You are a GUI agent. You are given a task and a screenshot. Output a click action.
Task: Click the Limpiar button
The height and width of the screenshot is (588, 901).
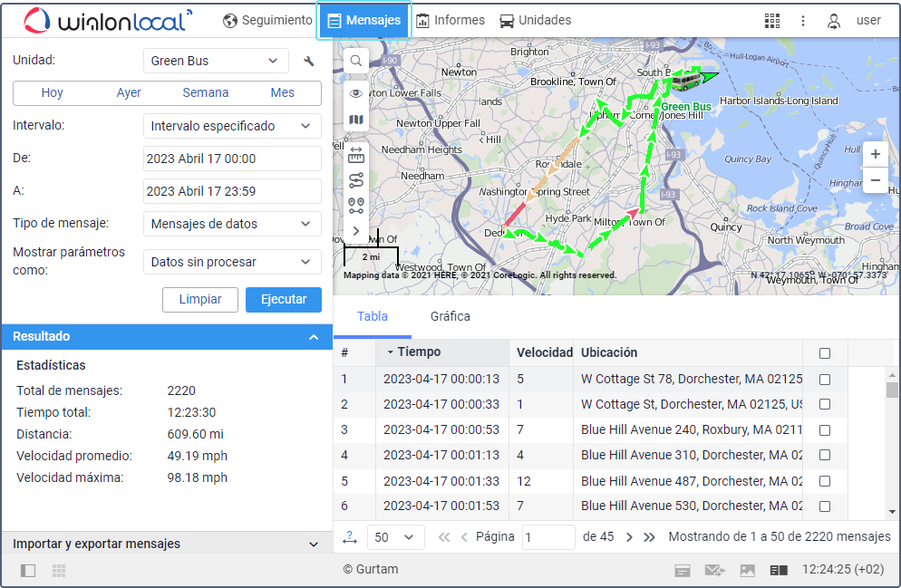pos(199,300)
